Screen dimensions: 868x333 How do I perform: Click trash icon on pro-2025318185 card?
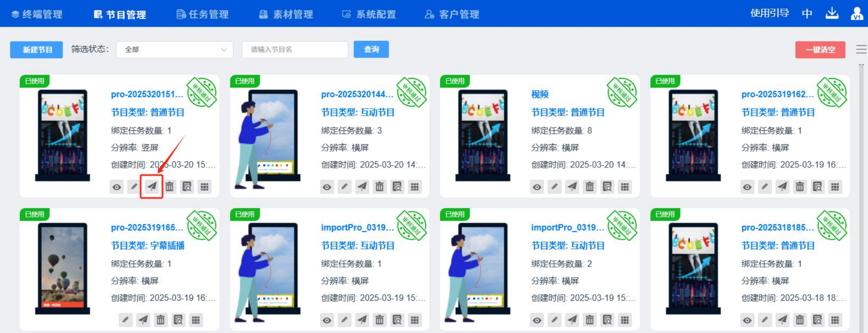click(800, 320)
